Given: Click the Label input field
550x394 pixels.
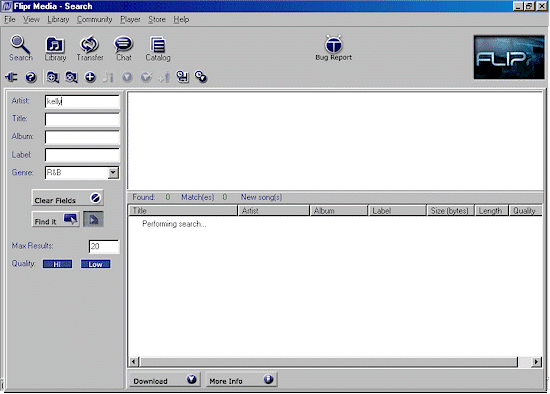Looking at the screenshot, I should coord(82,155).
